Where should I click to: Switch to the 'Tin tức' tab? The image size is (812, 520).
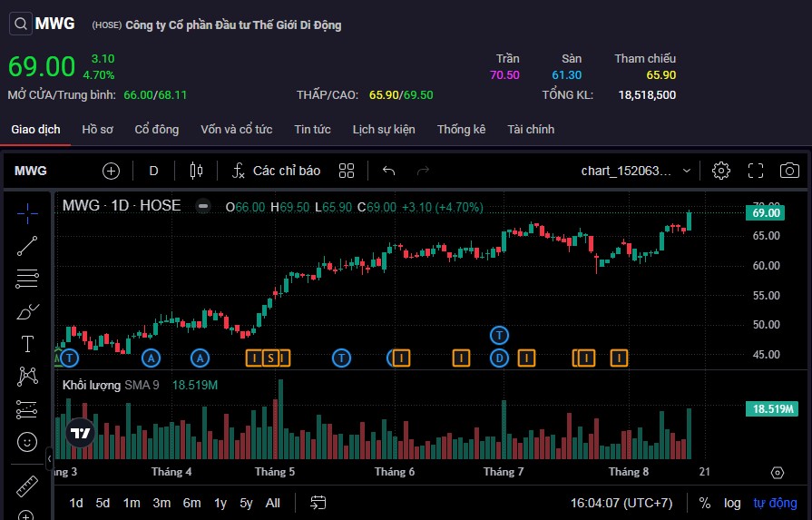312,129
